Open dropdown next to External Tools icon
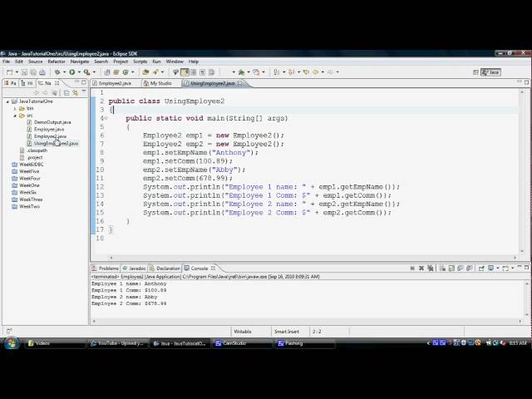Image resolution: width=532 pixels, height=399 pixels. point(94,72)
